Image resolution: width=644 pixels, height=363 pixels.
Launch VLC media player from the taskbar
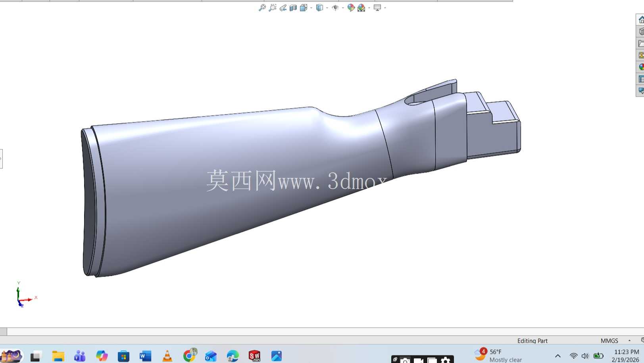click(167, 356)
